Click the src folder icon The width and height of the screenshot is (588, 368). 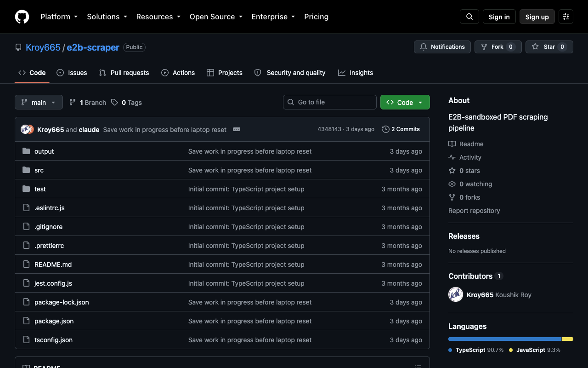(26, 170)
